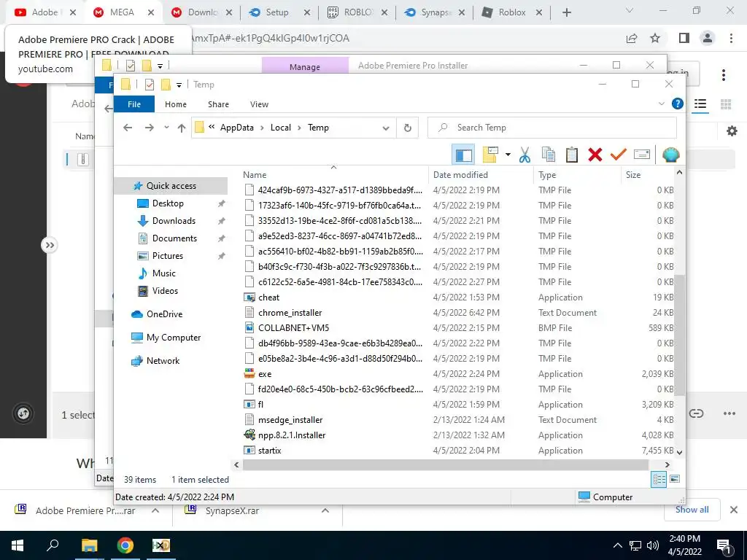Click the Rename icon in toolbar
Image resolution: width=747 pixels, height=560 pixels.
click(642, 155)
